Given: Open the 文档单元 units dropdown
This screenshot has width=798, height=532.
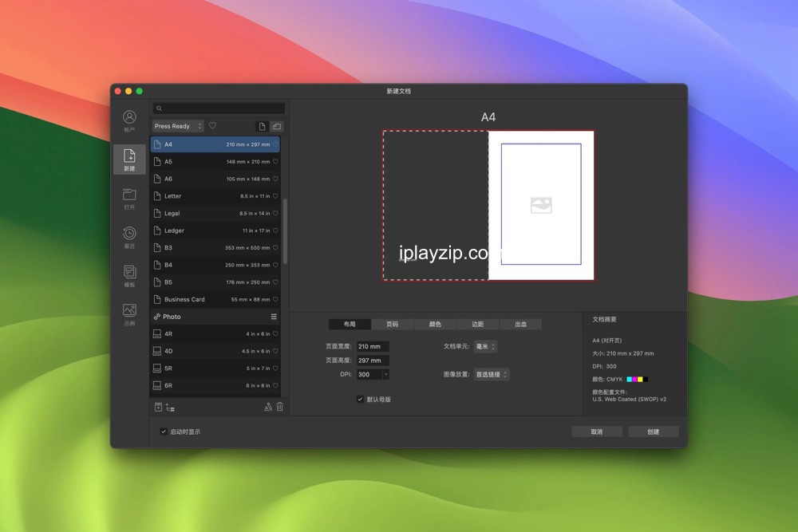Looking at the screenshot, I should tap(485, 347).
